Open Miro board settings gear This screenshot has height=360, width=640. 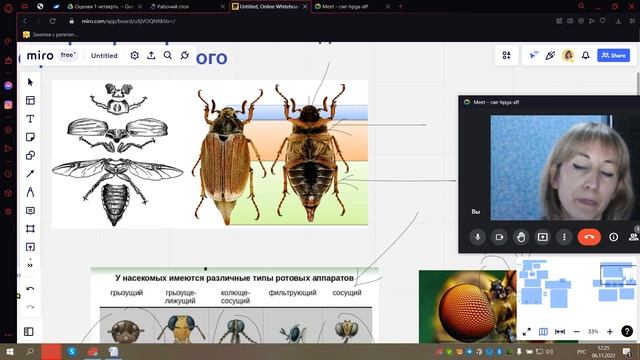[134, 56]
